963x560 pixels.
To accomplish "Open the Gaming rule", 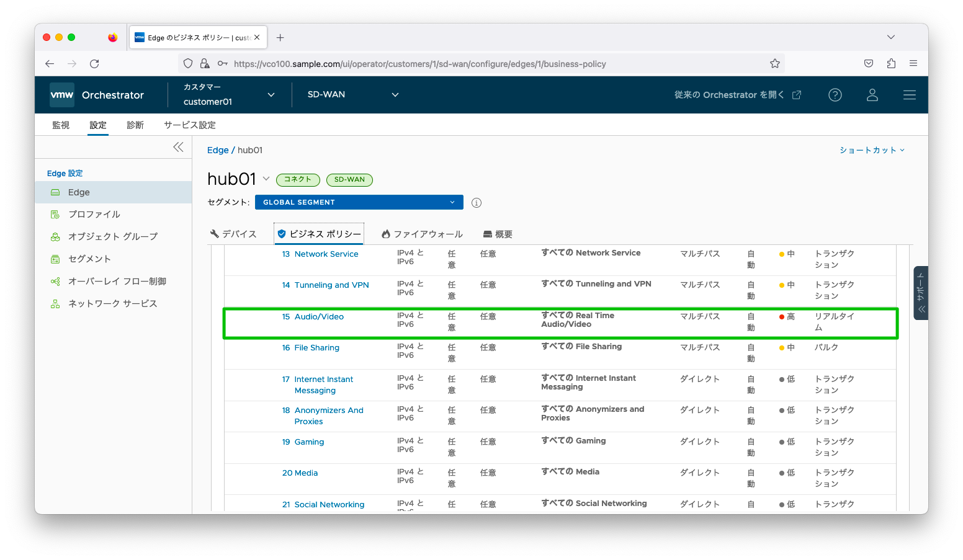I will pyautogui.click(x=309, y=442).
